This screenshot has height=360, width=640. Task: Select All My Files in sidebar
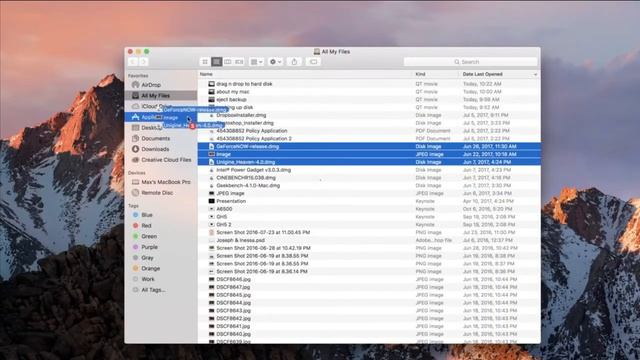pyautogui.click(x=161, y=96)
